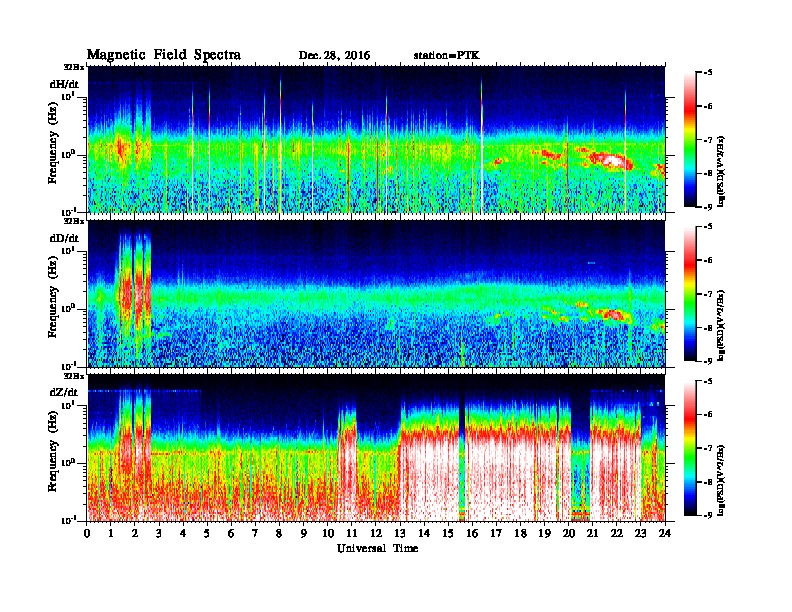This screenshot has height=612, width=792.
Task: Click the 10^1 frequency tick of the dH/dt panel
Action: 69,96
